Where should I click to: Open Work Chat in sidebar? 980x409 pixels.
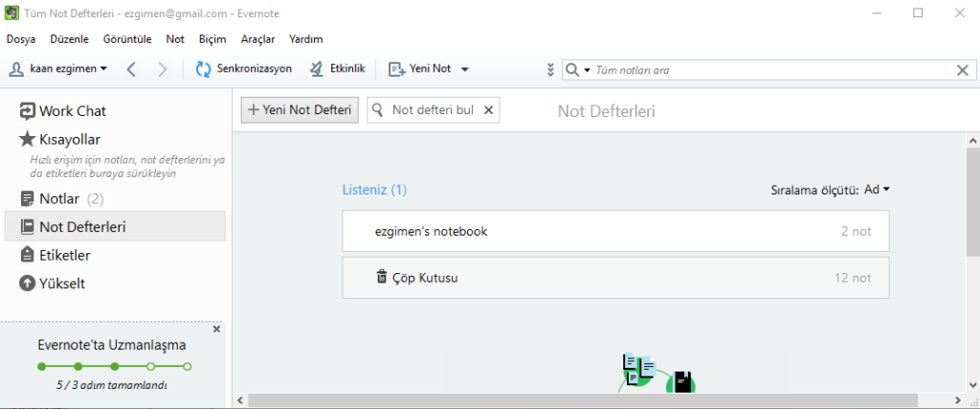[62, 111]
